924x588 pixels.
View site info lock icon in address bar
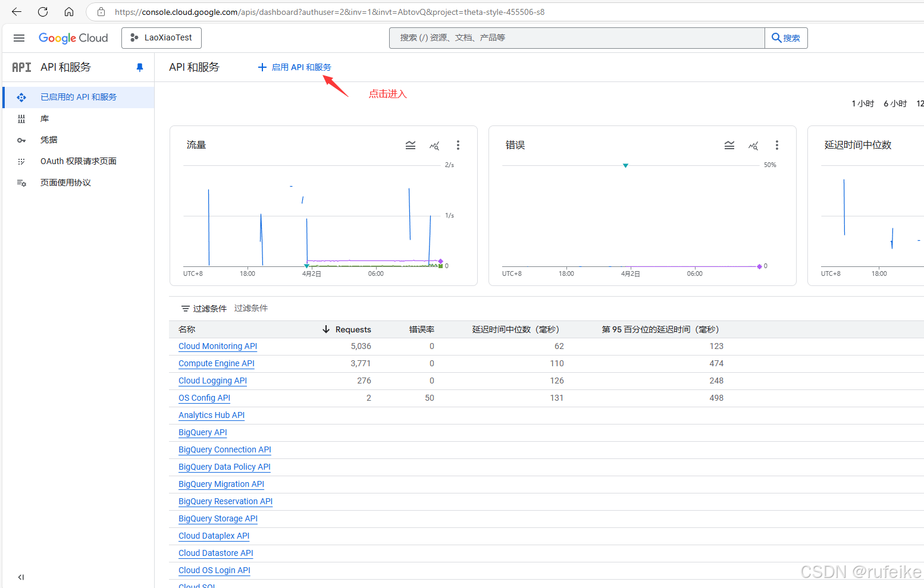coord(101,12)
